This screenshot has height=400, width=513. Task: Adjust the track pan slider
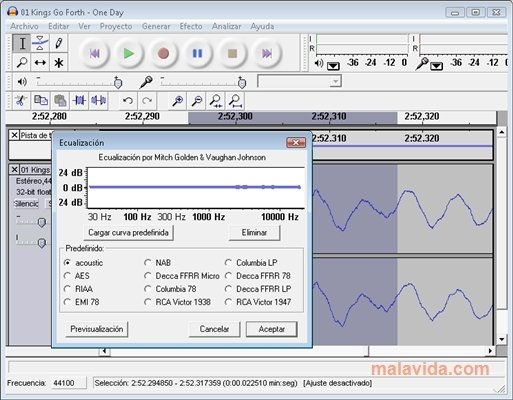point(41,242)
